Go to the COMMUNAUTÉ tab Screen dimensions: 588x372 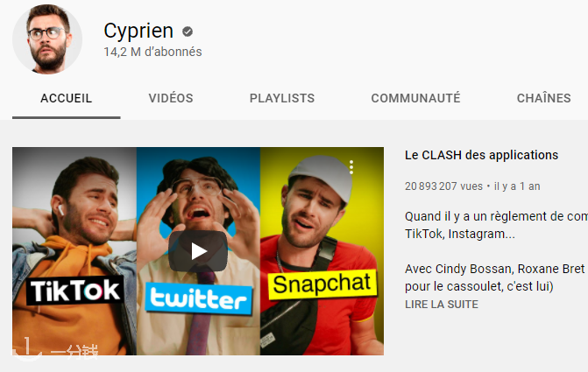415,98
